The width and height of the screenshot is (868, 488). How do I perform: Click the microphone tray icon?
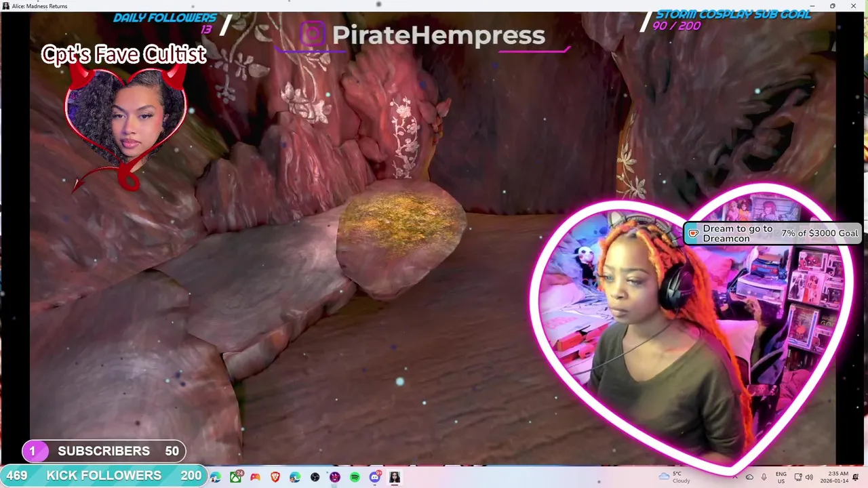[x=764, y=477]
